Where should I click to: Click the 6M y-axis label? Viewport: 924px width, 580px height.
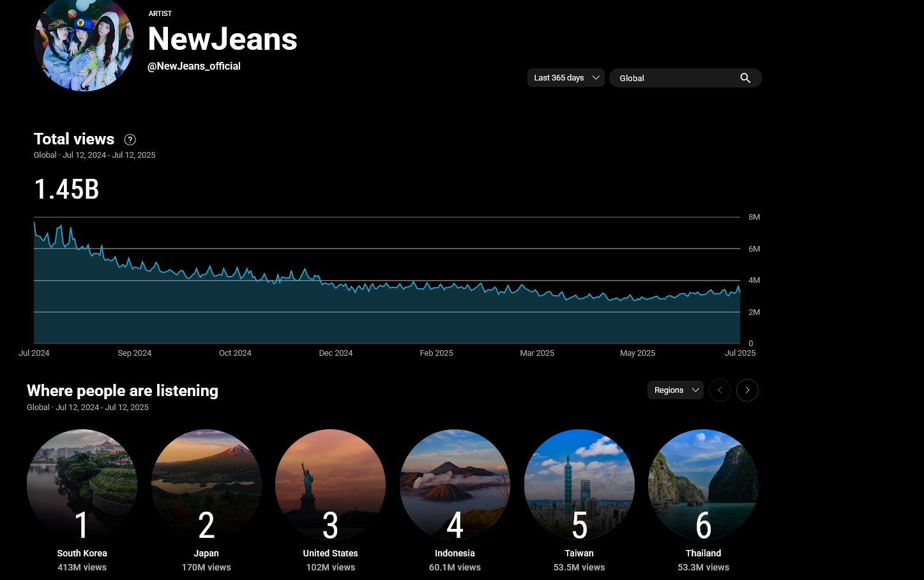click(754, 249)
